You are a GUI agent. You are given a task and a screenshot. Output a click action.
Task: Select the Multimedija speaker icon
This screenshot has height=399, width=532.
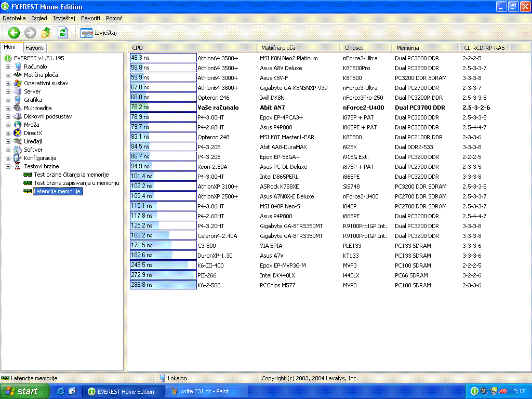(18, 108)
